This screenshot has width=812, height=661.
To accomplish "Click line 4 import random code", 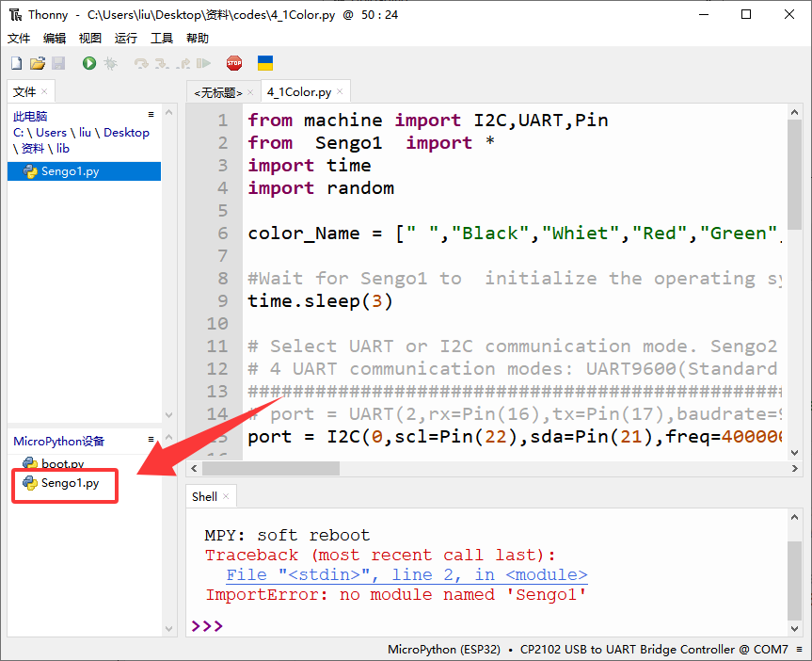I will pyautogui.click(x=321, y=188).
